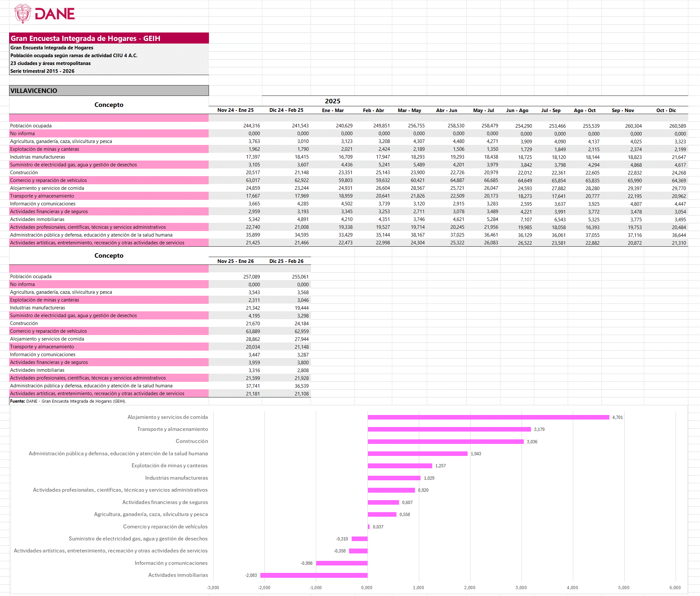Select the Construcción row label in first table

pos(24,173)
